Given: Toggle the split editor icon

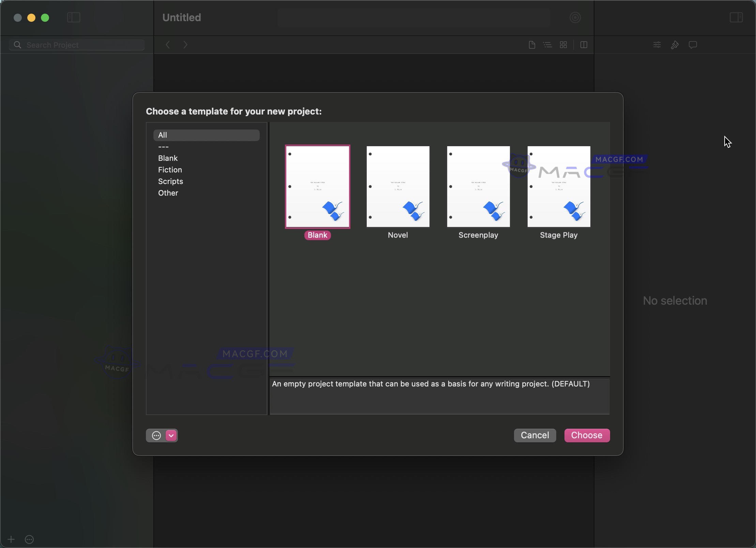Looking at the screenshot, I should tap(584, 45).
